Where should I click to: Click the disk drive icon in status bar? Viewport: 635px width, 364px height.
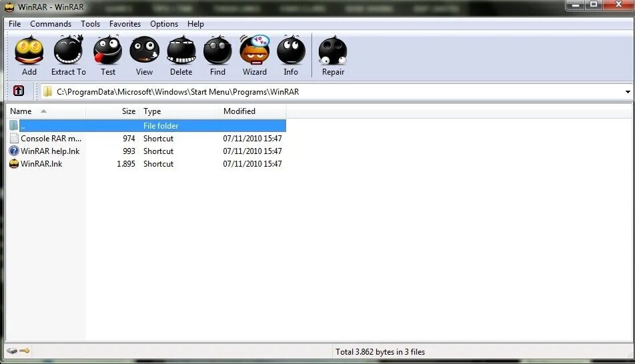[12, 351]
